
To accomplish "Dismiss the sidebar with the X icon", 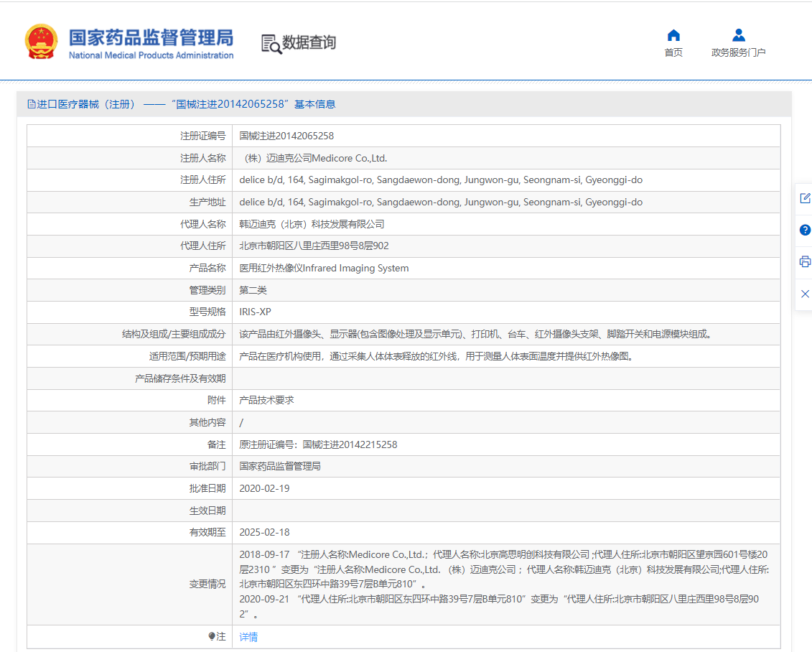I will click(x=805, y=294).
